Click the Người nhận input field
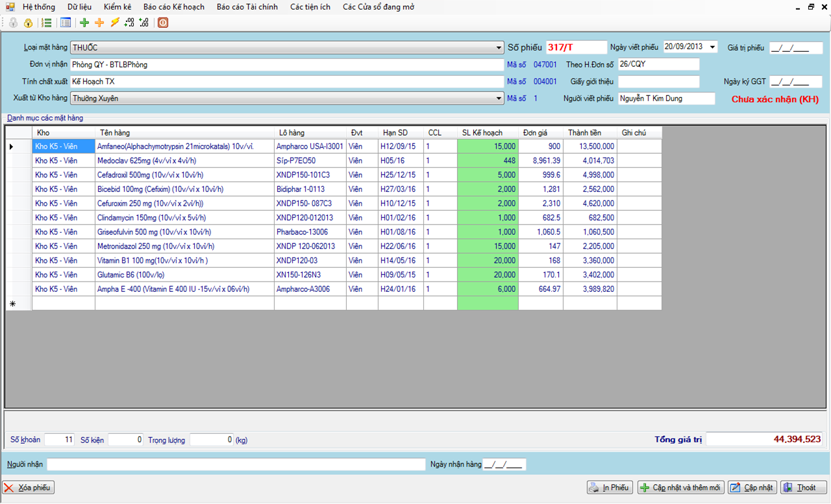 (x=236, y=464)
